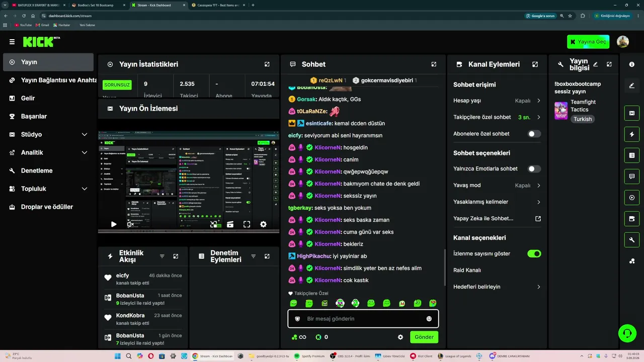
Task: Click the Kick BETA logo
Action: point(42,42)
